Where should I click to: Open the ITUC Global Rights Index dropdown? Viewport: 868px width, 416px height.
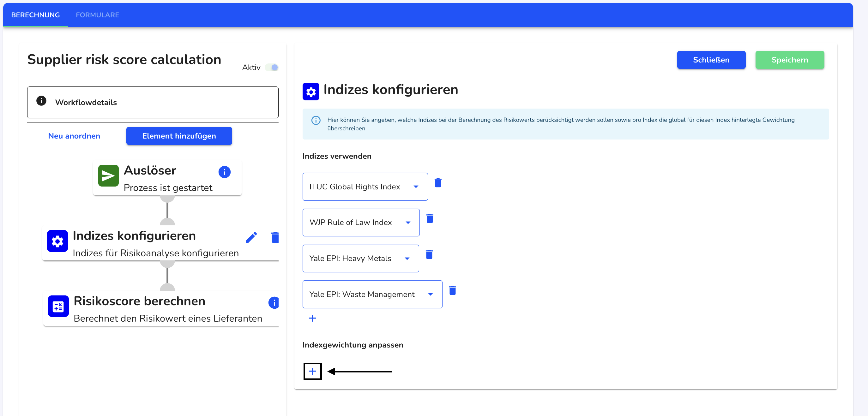click(x=365, y=187)
